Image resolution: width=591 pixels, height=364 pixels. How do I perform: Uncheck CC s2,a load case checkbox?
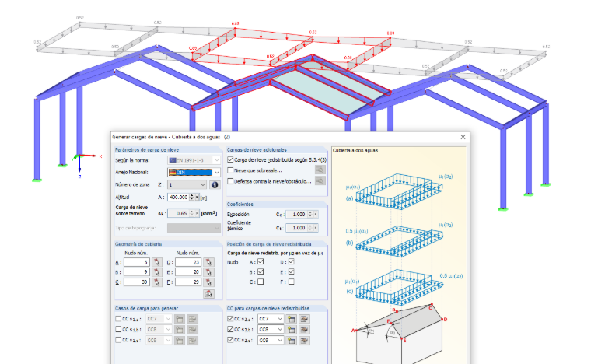pos(230,318)
